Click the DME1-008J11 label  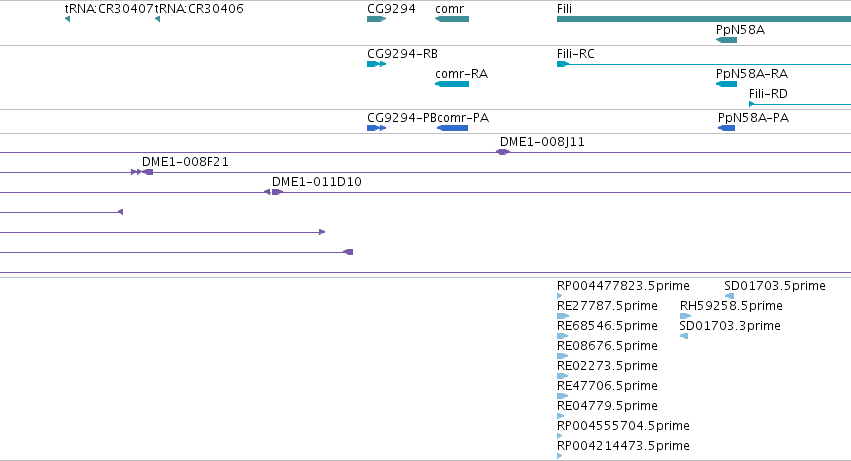click(x=542, y=142)
